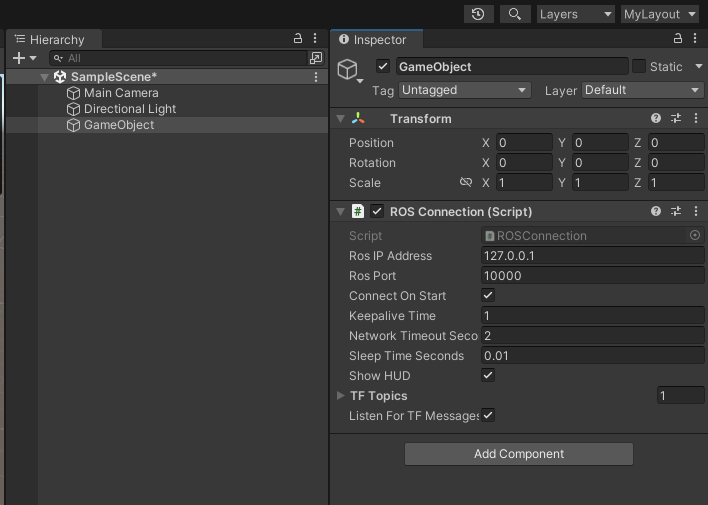Open the Layers dropdown
The image size is (708, 505).
[x=576, y=14]
